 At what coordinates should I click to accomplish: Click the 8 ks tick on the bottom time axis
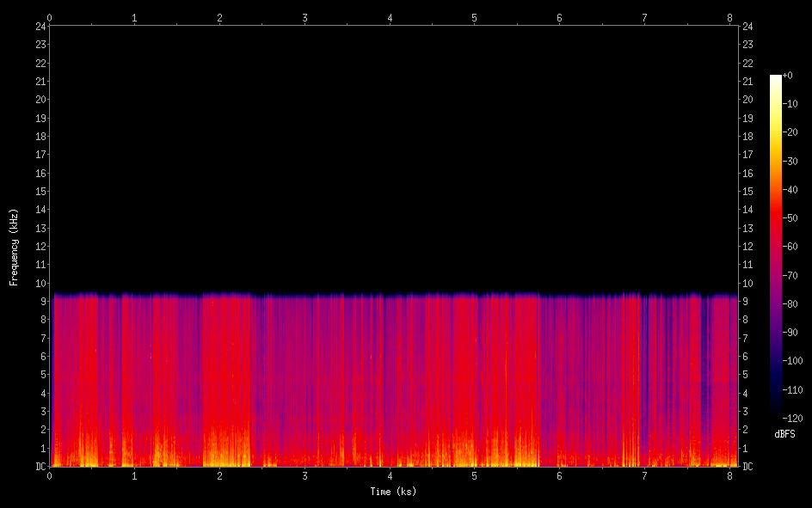point(730,475)
